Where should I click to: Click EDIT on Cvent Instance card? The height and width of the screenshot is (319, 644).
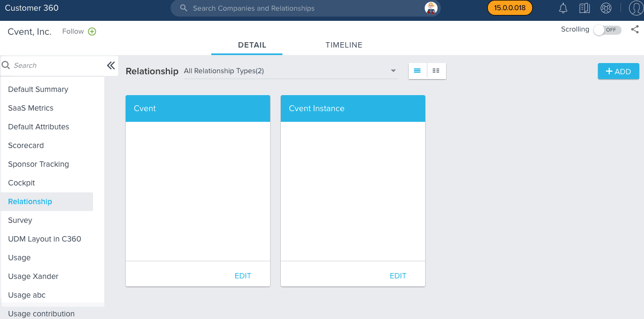(x=398, y=276)
